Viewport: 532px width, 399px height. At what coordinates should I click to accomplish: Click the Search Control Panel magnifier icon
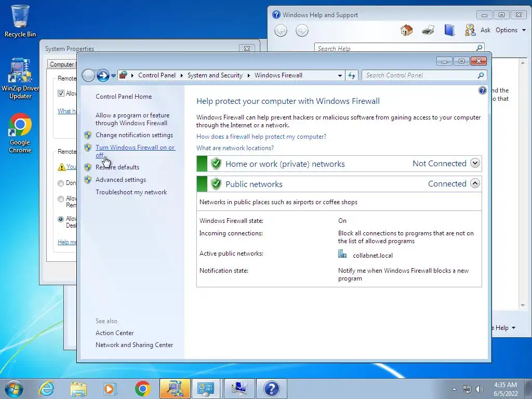481,75
